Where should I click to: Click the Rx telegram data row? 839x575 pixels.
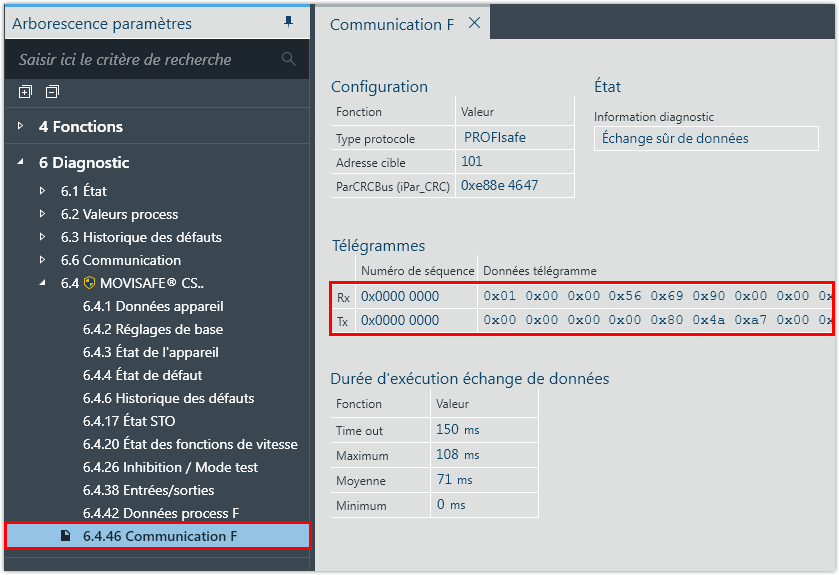[655, 297]
